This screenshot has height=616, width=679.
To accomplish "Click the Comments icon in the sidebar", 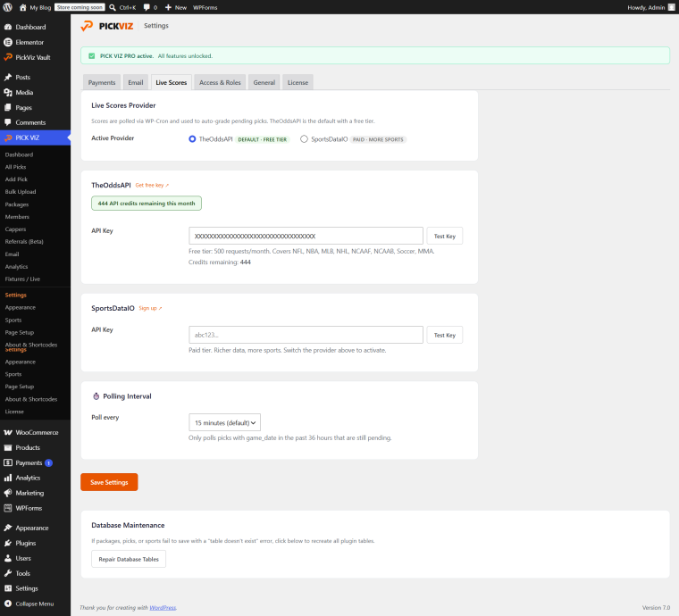I will tap(8, 122).
